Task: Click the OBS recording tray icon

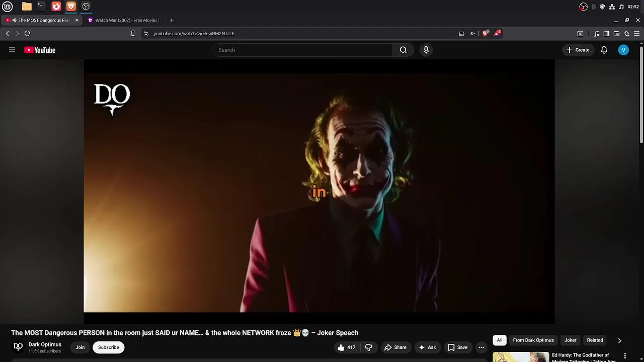Action: point(583,7)
